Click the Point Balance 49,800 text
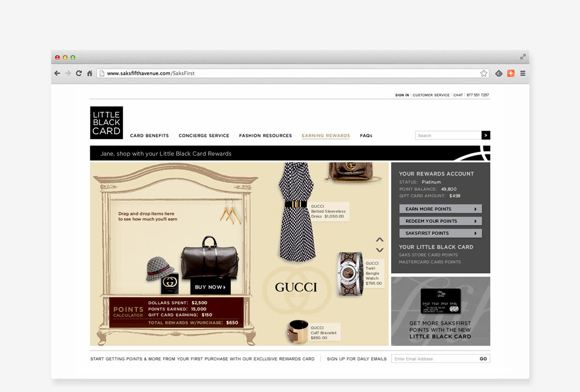 click(x=428, y=189)
